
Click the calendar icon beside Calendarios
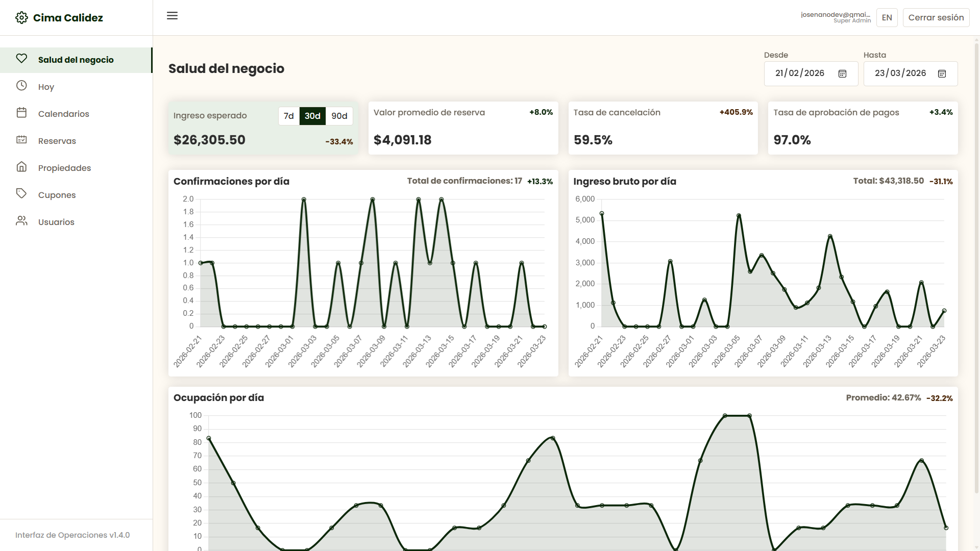click(21, 113)
